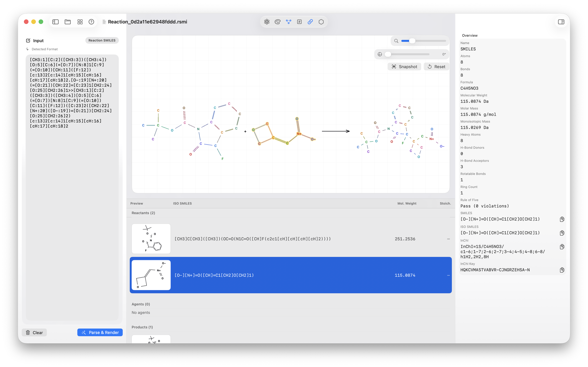Toggle the hash number square icon
Screen dimensions: 588x367
(299, 22)
